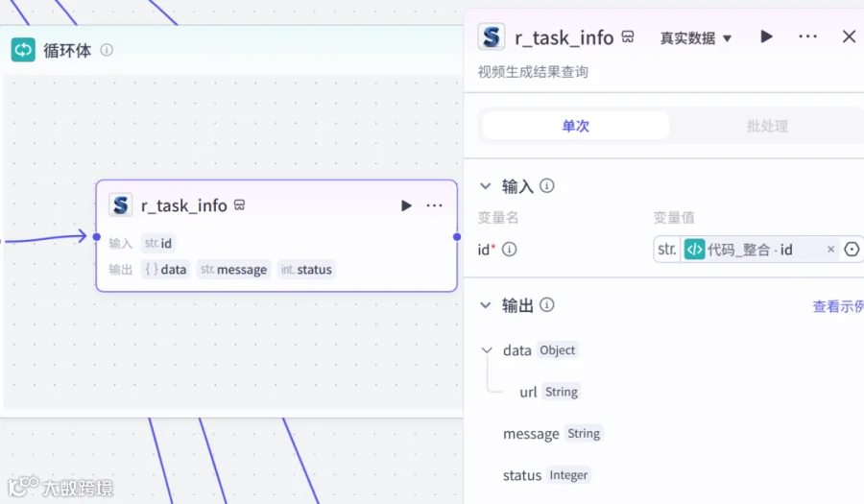Click the 视频生成结果查询 description
The image size is (864, 504).
click(533, 72)
